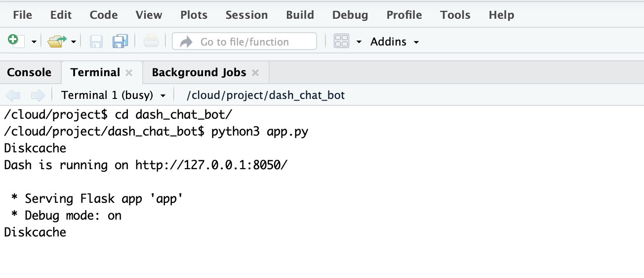Viewport: 644px width, 278px height.
Task: Click the Print document icon
Action: click(151, 42)
